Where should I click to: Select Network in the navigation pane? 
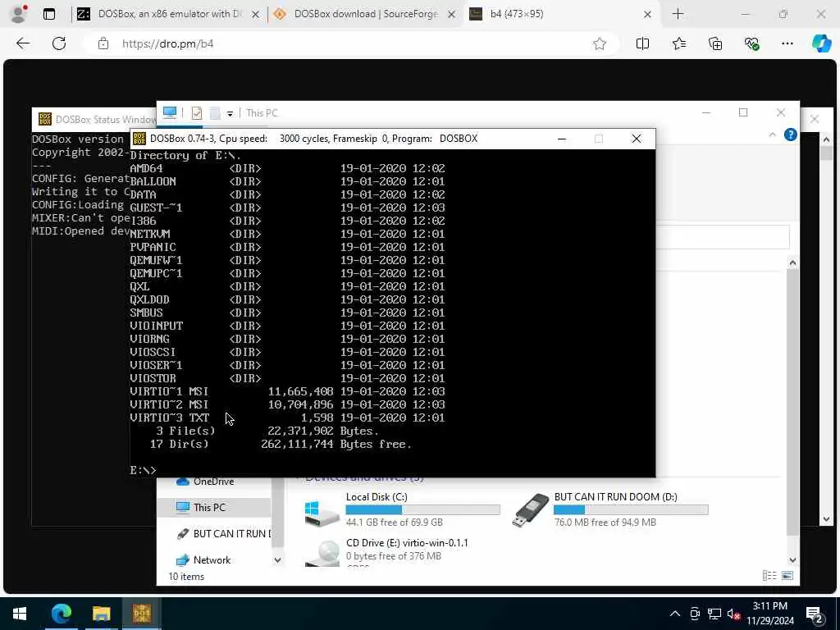tap(203, 559)
